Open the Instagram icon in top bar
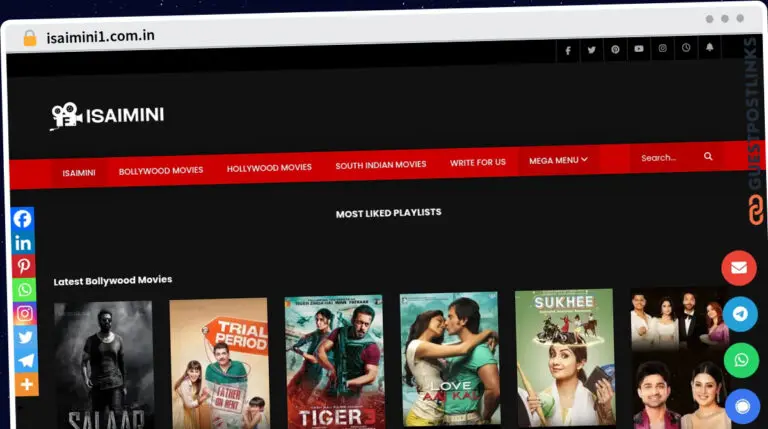This screenshot has height=429, width=768. pyautogui.click(x=662, y=48)
